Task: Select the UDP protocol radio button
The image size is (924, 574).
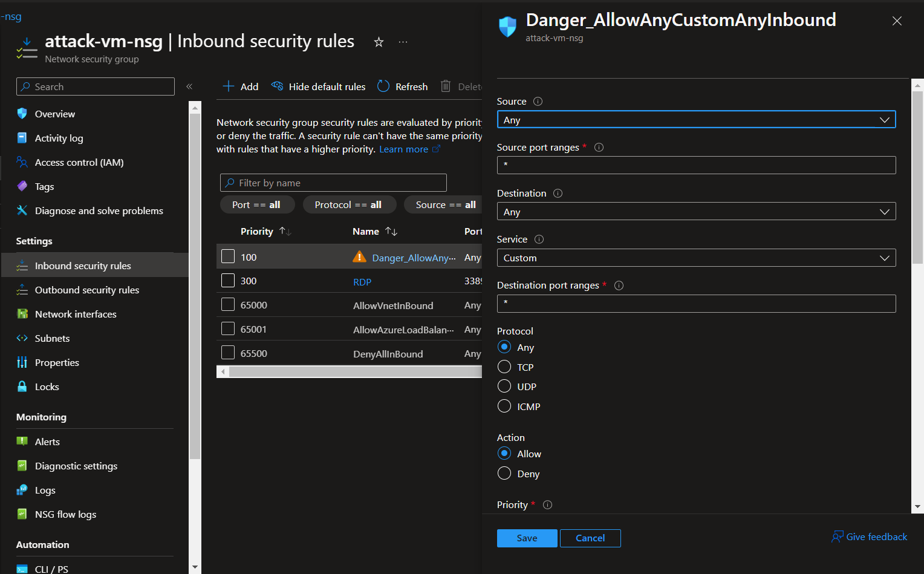Action: click(504, 386)
